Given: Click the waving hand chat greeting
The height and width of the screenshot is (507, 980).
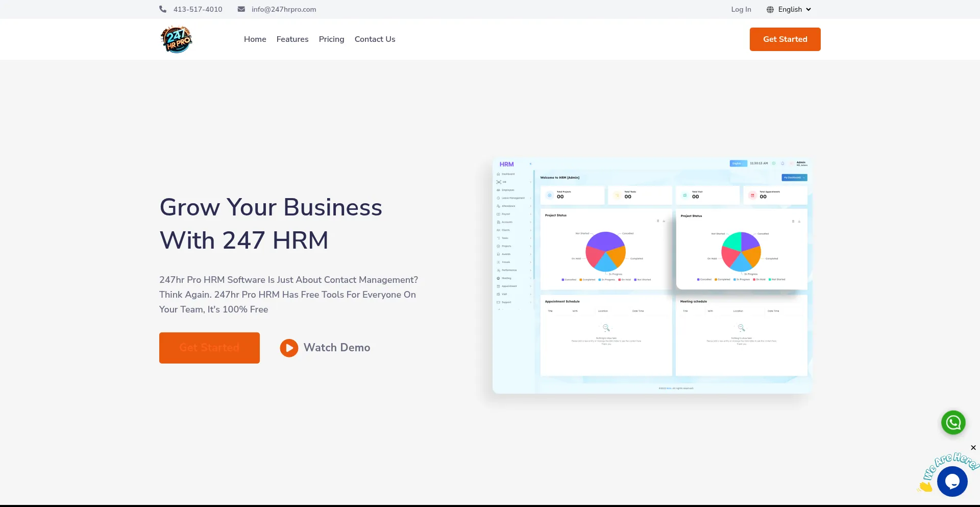Looking at the screenshot, I should [925, 487].
